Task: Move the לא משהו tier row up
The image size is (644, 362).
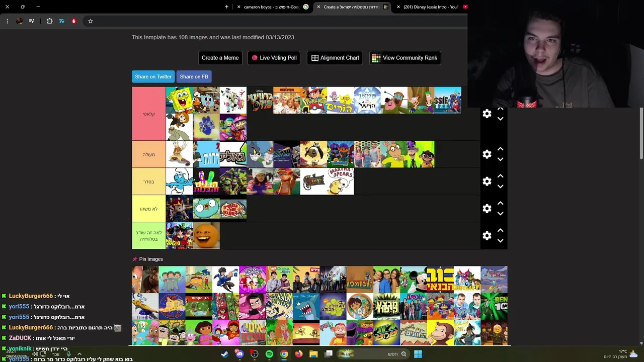Action: [x=500, y=204]
